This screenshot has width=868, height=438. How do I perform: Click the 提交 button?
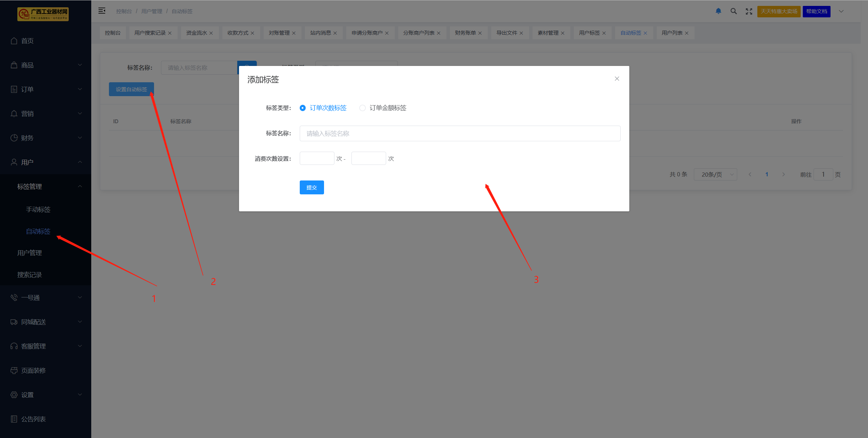(x=312, y=187)
